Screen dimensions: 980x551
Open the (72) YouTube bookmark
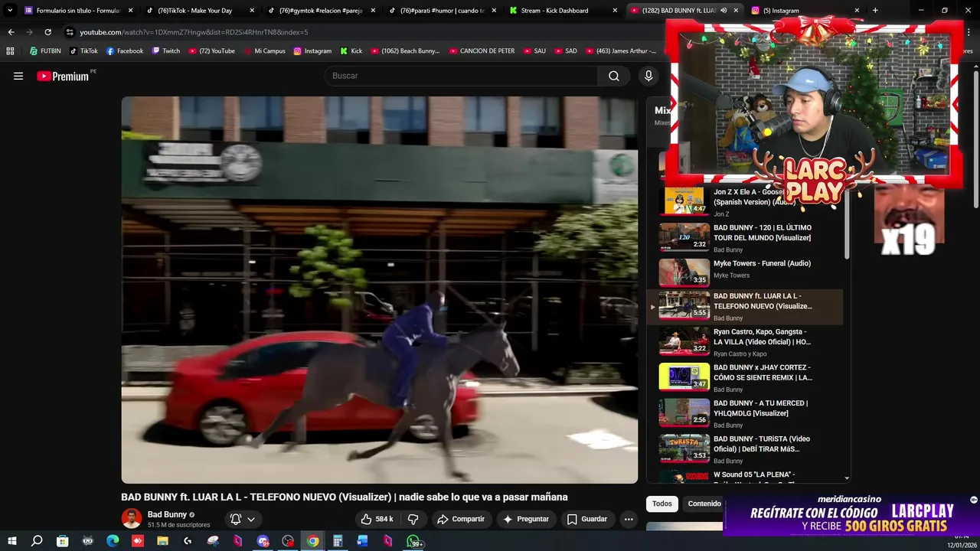pos(211,51)
